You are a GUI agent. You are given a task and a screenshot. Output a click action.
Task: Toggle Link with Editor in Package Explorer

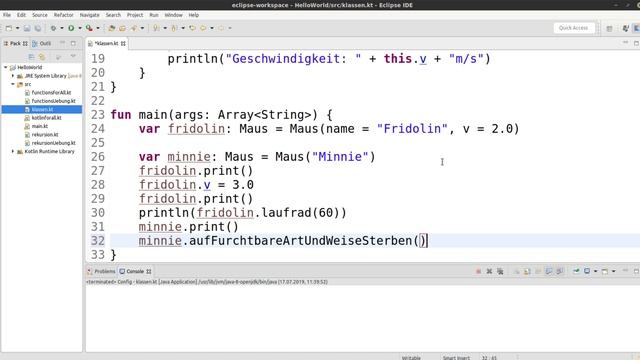42,57
